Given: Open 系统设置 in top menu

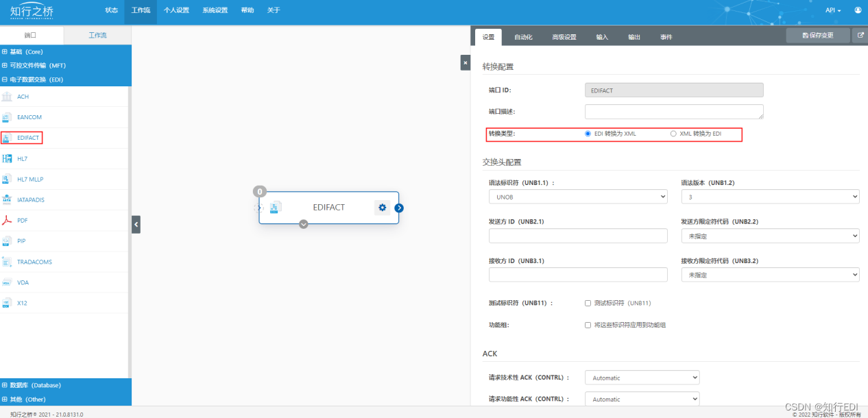Looking at the screenshot, I should [x=215, y=10].
